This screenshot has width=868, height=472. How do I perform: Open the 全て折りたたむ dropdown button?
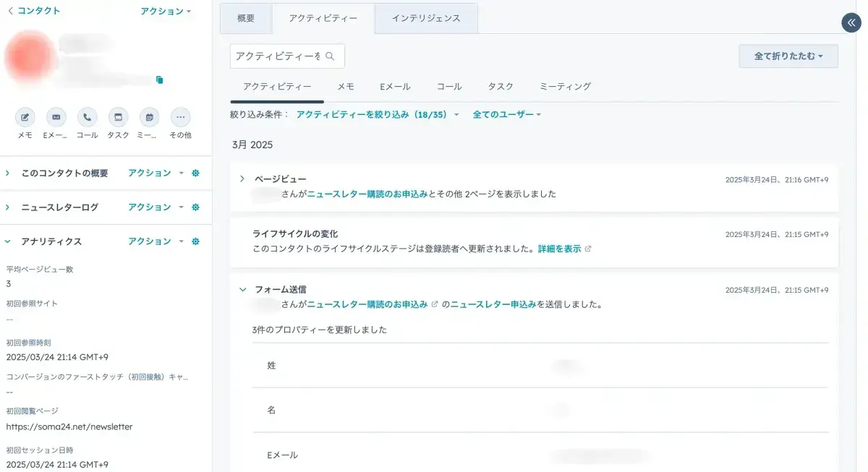(788, 56)
